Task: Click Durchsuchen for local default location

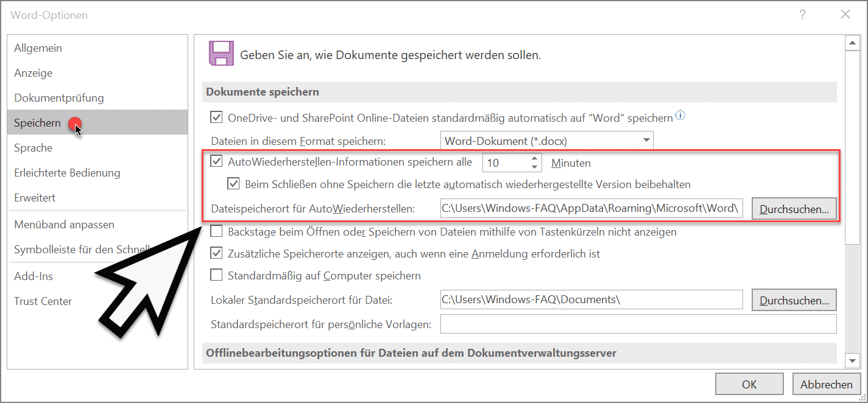Action: point(794,300)
